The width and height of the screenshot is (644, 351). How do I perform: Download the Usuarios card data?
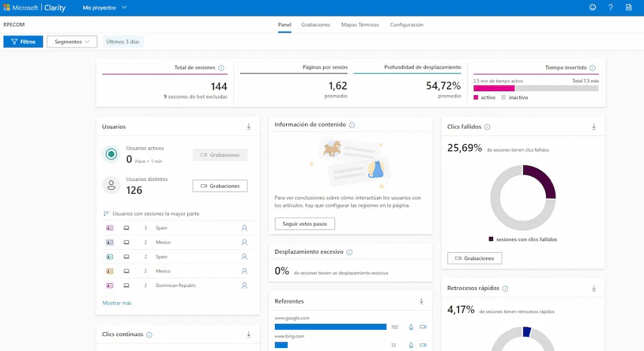click(x=248, y=127)
